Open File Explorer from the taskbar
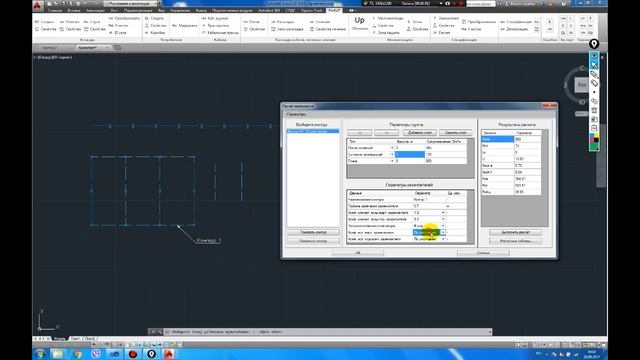640x360 pixels. click(58, 354)
